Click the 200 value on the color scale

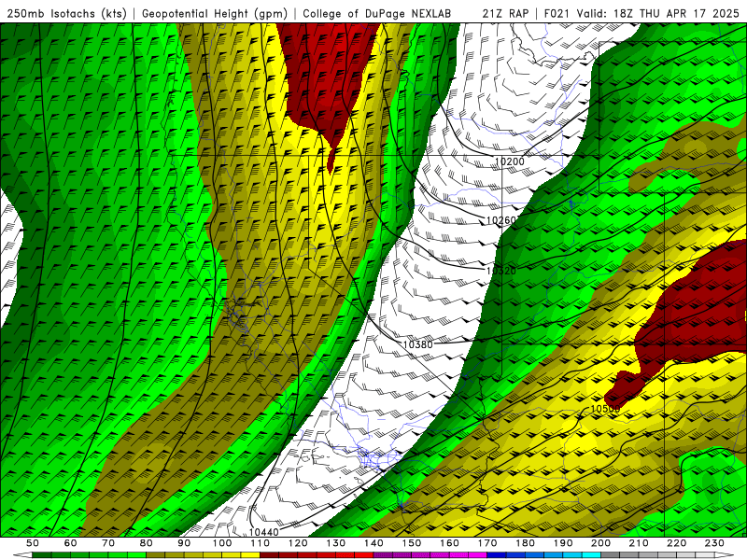coord(600,543)
